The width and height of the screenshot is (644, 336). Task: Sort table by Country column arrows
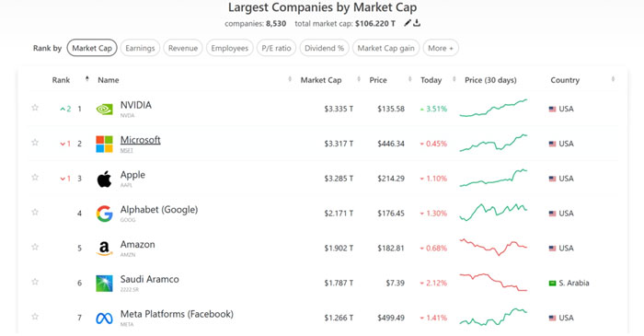[613, 79]
